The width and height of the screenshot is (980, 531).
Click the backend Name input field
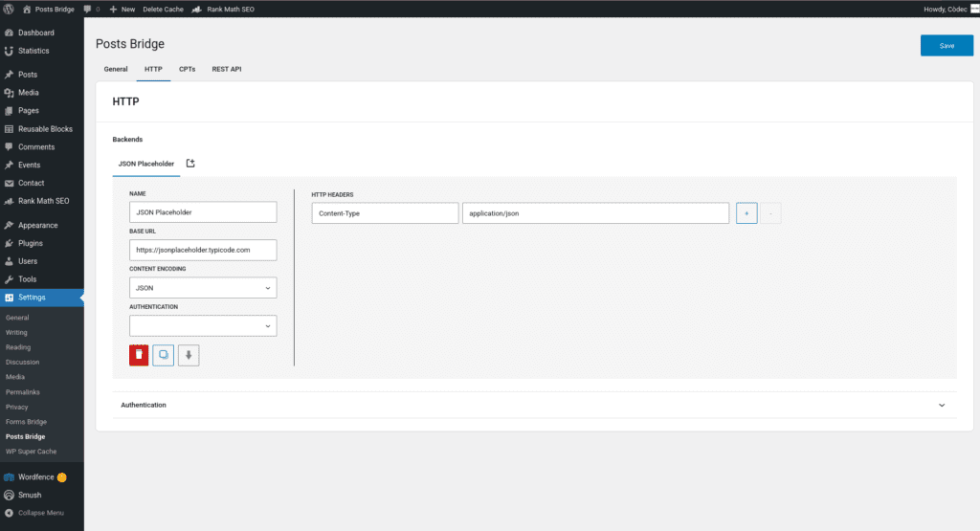203,212
